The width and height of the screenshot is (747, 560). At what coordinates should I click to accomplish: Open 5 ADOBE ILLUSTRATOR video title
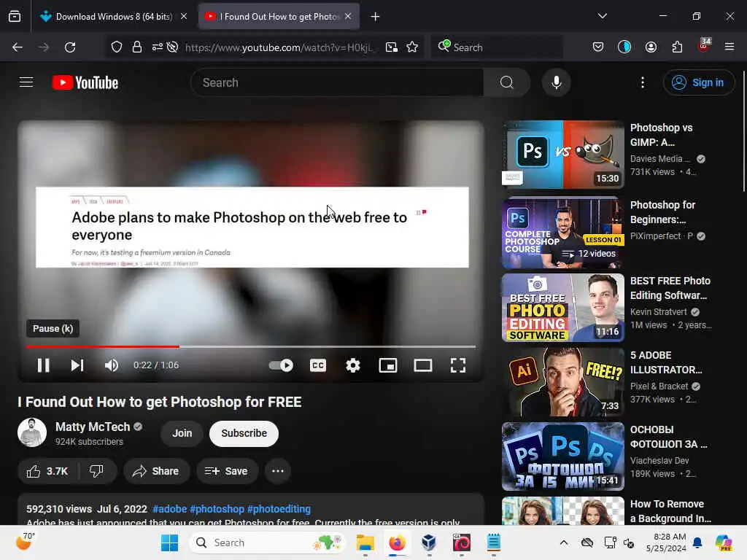(665, 362)
